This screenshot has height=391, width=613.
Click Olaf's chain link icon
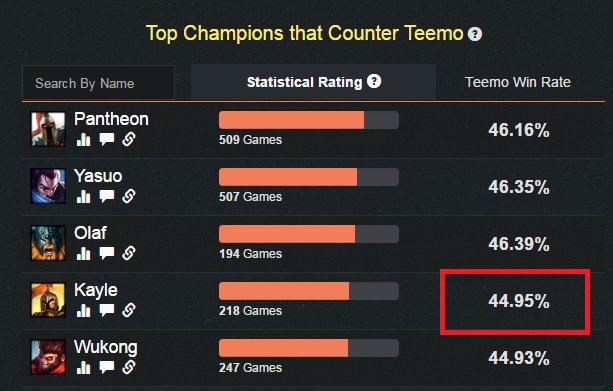(129, 253)
